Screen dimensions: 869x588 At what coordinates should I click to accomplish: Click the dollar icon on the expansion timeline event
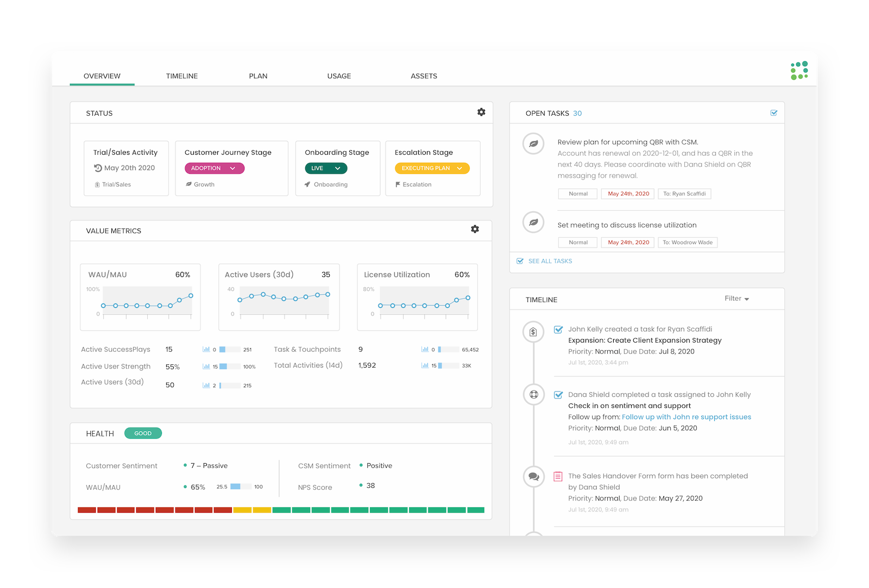point(533,331)
